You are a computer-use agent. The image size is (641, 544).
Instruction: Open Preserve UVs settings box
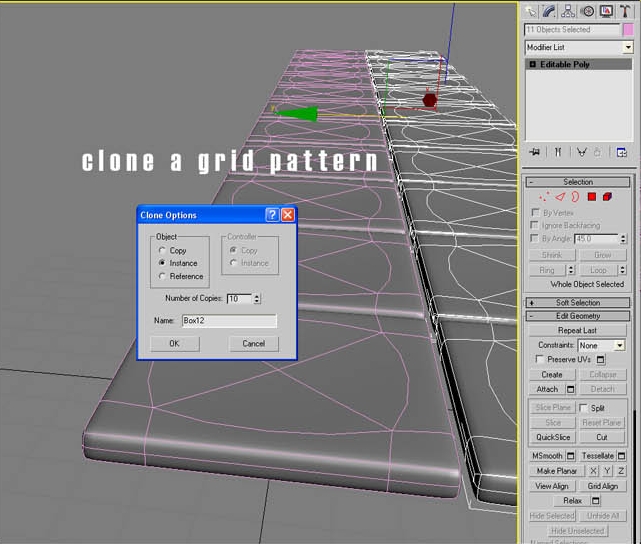(601, 360)
